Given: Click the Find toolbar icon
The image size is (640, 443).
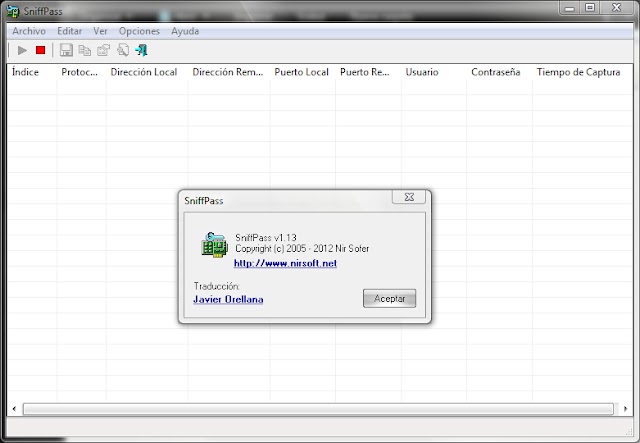Looking at the screenshot, I should pyautogui.click(x=123, y=50).
